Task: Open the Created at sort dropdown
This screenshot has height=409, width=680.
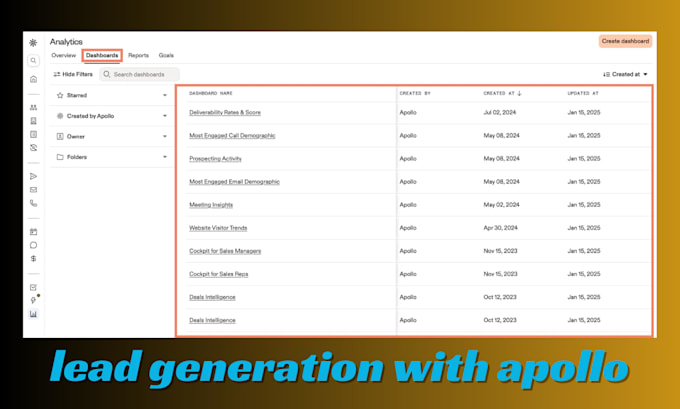Action: tap(625, 74)
